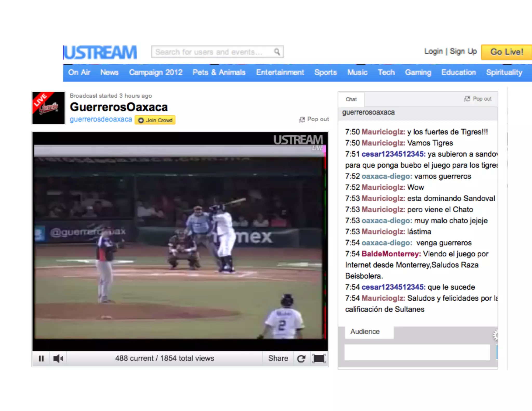
Task: Click the search magnifier icon
Action: (277, 52)
